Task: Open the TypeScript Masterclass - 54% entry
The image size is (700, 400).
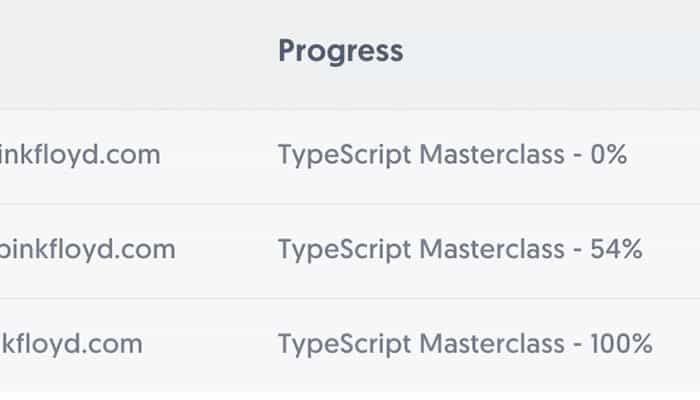Action: [x=460, y=250]
